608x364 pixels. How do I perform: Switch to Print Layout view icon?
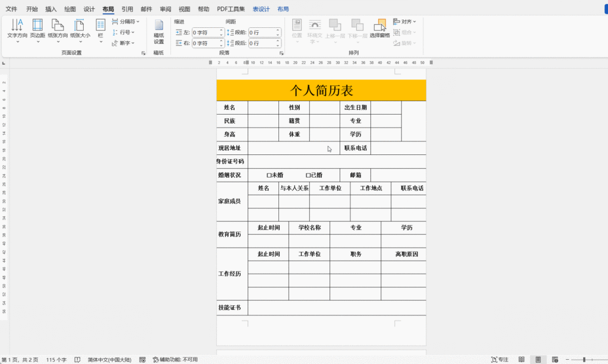click(538, 360)
